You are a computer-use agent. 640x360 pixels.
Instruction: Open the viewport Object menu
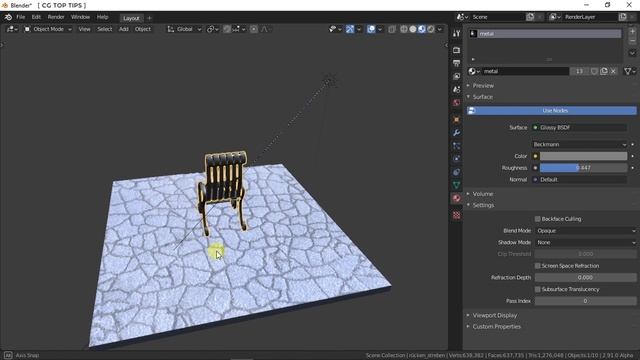[x=142, y=29]
